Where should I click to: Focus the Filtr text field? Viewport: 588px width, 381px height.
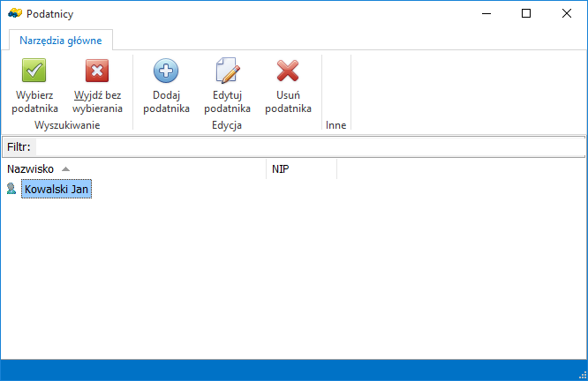309,146
